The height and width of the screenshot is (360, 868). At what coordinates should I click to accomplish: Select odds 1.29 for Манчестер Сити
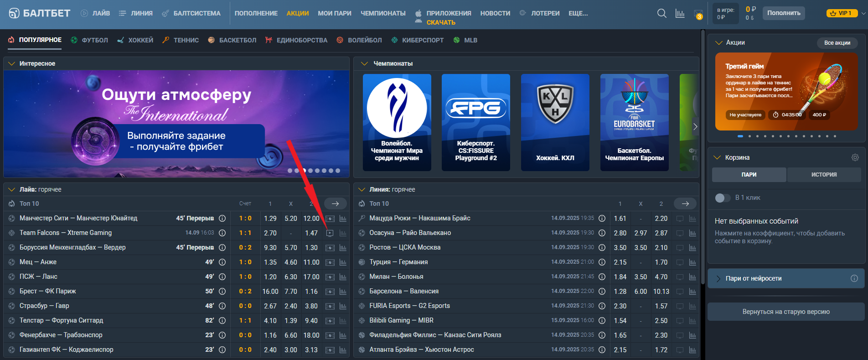click(270, 219)
